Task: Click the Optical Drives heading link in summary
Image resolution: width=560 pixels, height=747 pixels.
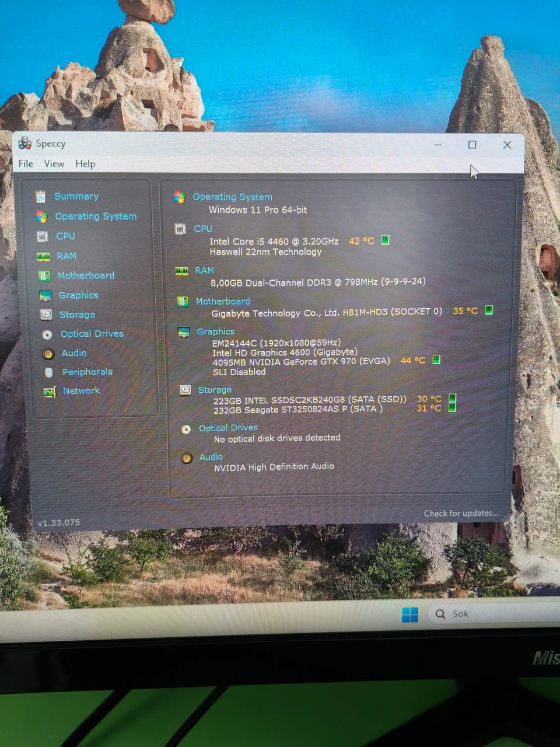Action: (x=228, y=428)
